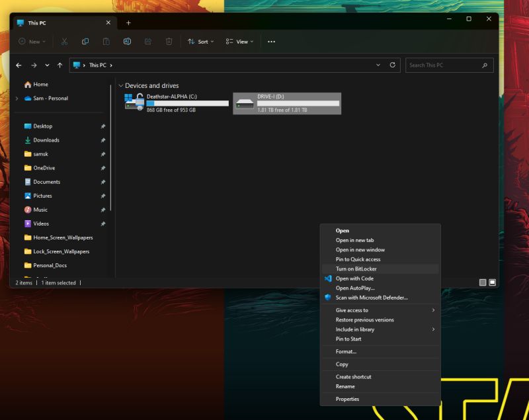Select the Cut icon in the toolbar

click(x=63, y=42)
